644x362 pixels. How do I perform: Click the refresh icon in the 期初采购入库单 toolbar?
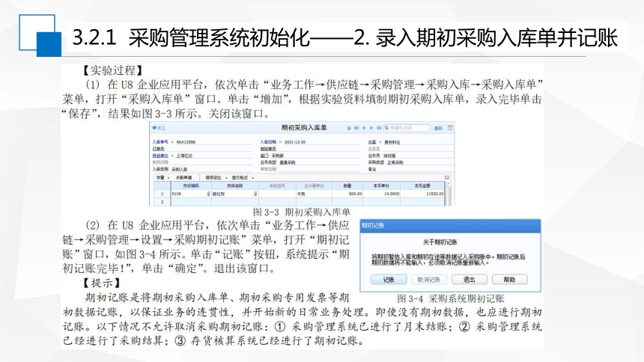click(349, 128)
